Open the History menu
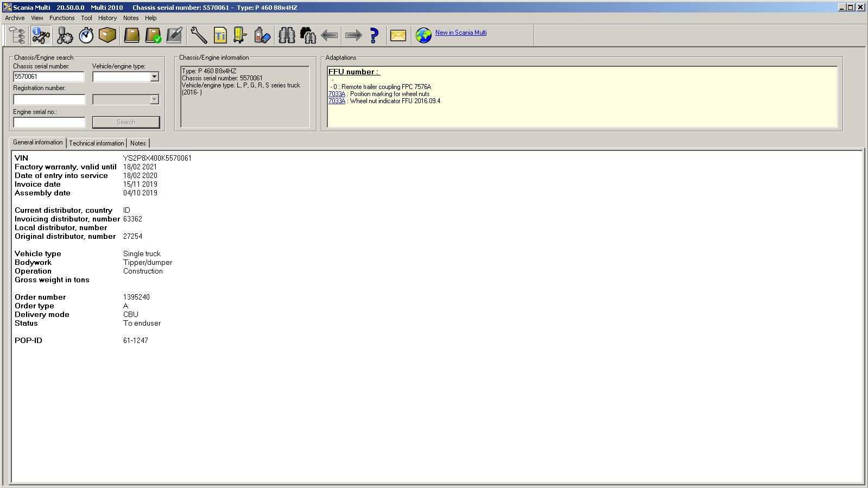 click(107, 18)
